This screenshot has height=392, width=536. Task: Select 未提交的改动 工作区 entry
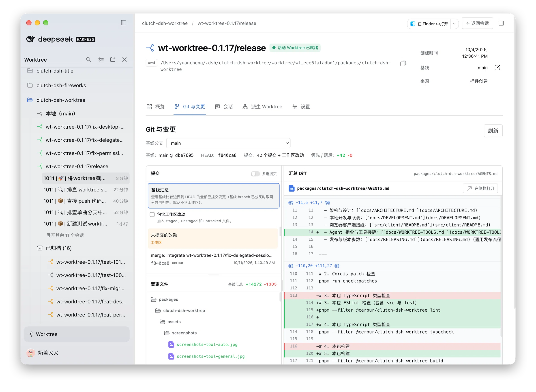[212, 239]
